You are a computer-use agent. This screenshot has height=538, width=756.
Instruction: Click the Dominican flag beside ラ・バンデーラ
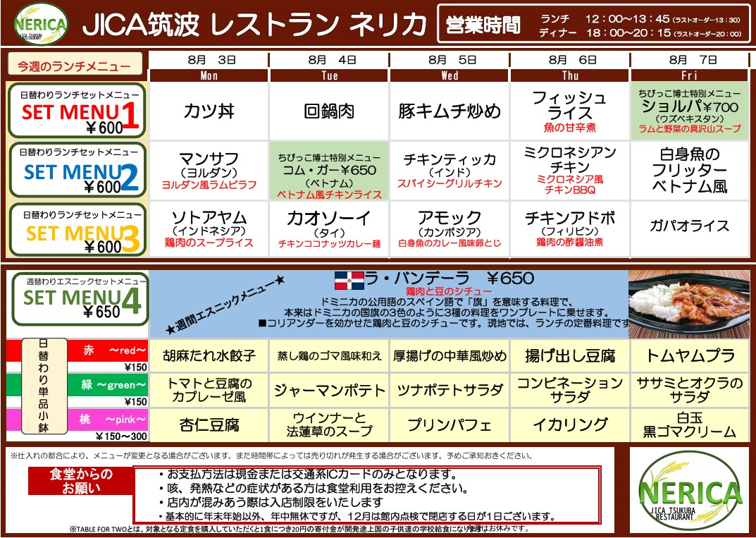pyautogui.click(x=349, y=281)
